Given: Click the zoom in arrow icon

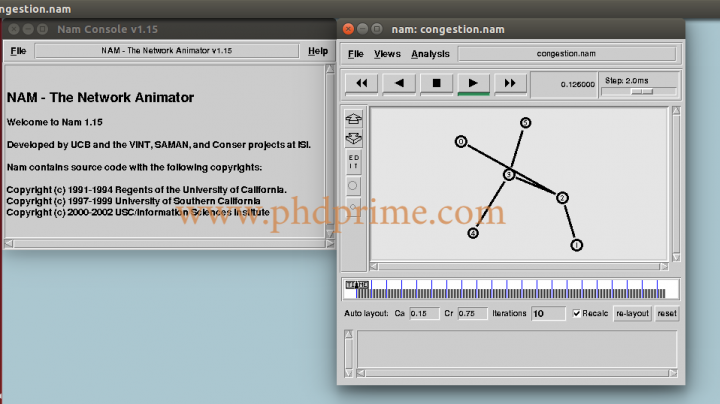Looking at the screenshot, I should (353, 119).
